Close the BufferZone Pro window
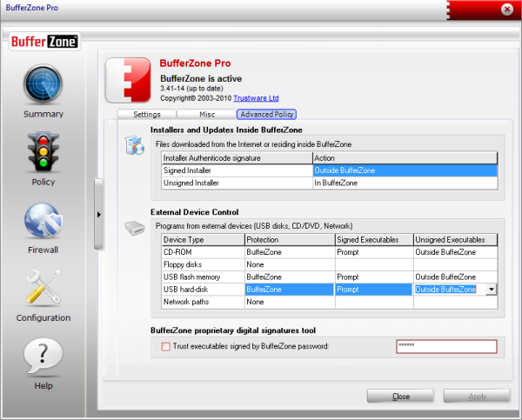Viewport: 522px width, 420px height. point(506,10)
